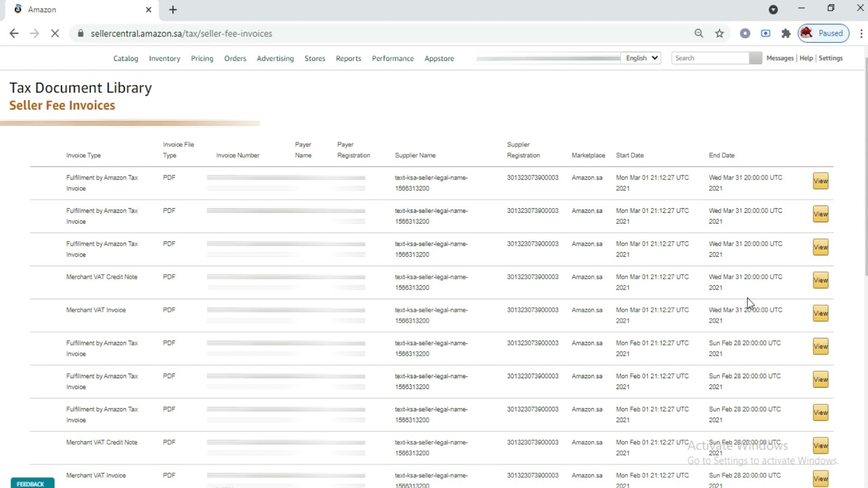868x488 pixels.
Task: Open Chrome's three-dot menu
Action: coord(856,33)
